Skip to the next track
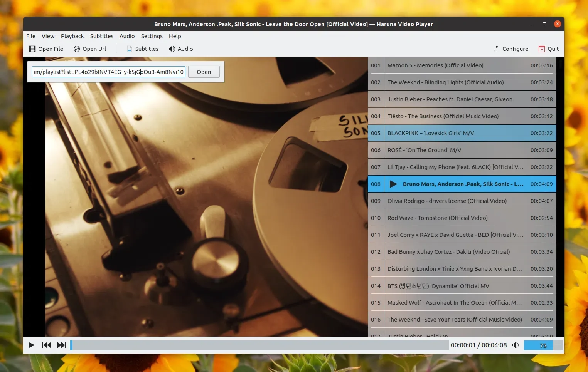The height and width of the screenshot is (372, 588). tap(61, 345)
